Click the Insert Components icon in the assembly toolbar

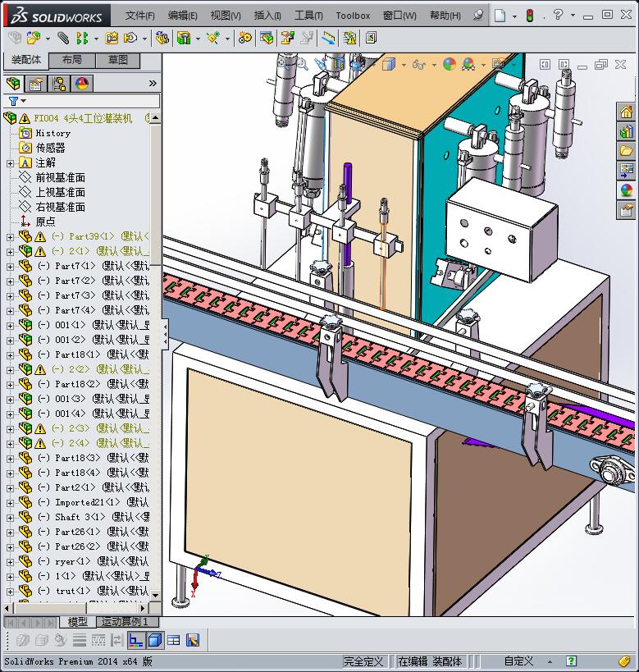click(x=34, y=38)
